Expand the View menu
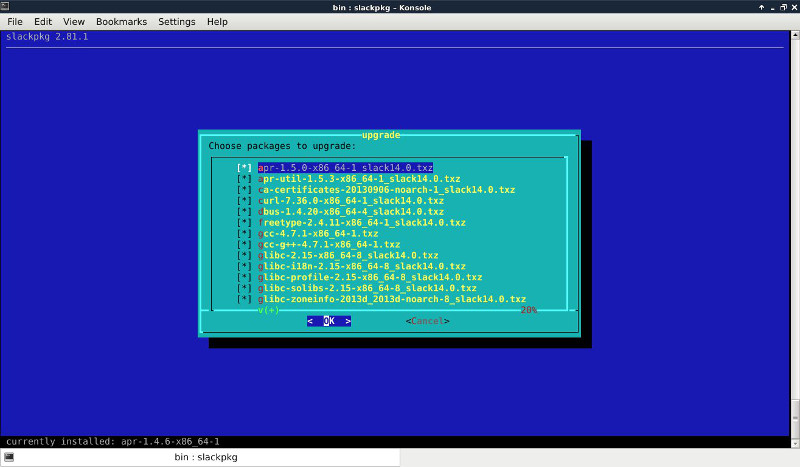The height and width of the screenshot is (467, 800). [74, 21]
